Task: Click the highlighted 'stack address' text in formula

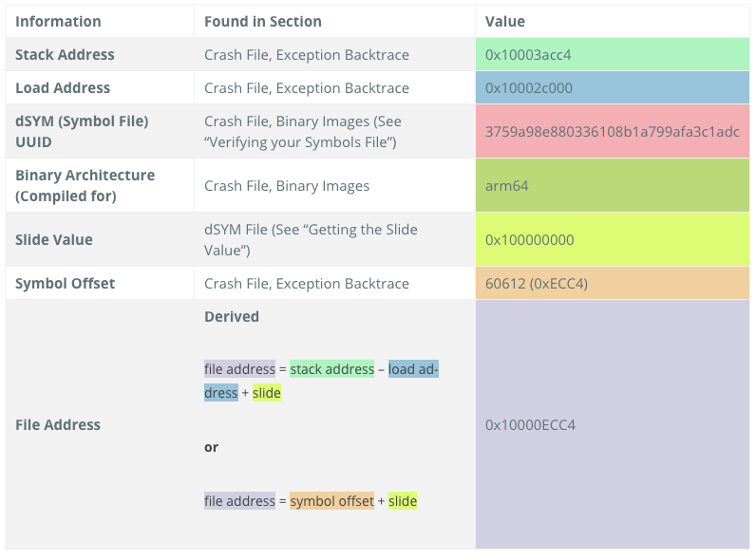Action: (331, 369)
